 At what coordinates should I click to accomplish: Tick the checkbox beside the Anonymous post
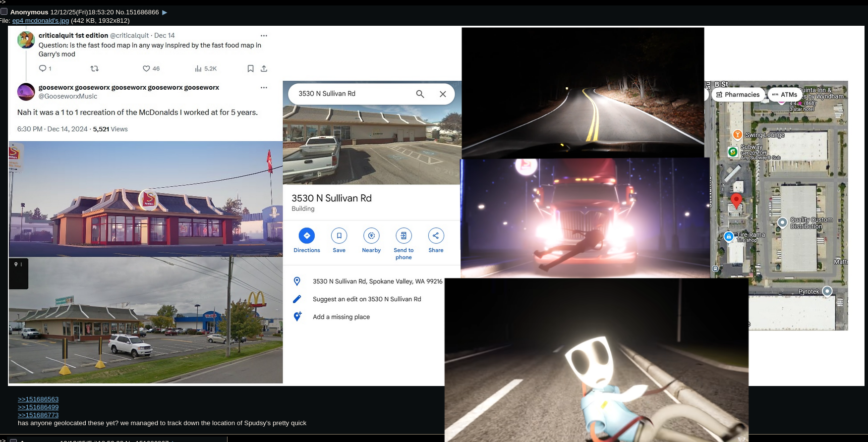click(4, 11)
